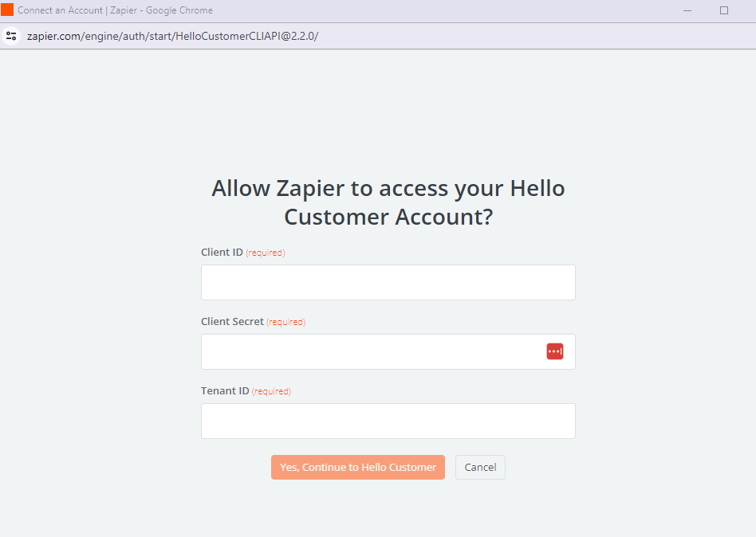Focus the Client ID input field
Screen dimensions: 756x537
point(388,282)
